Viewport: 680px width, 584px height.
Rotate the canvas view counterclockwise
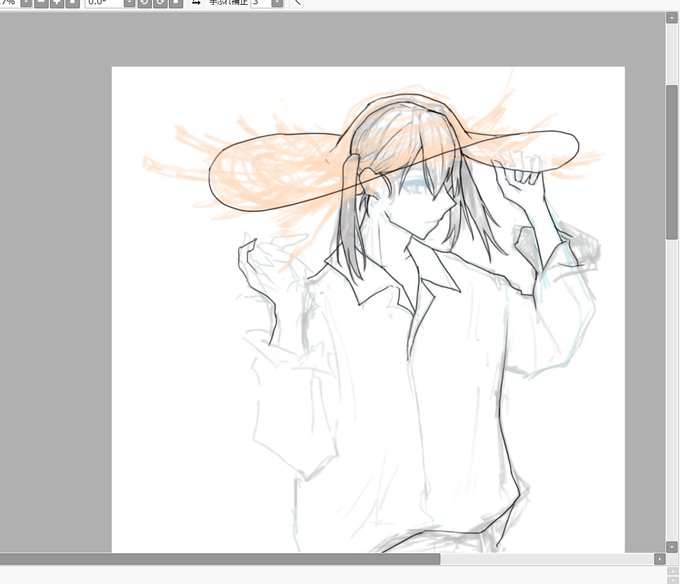click(x=145, y=3)
